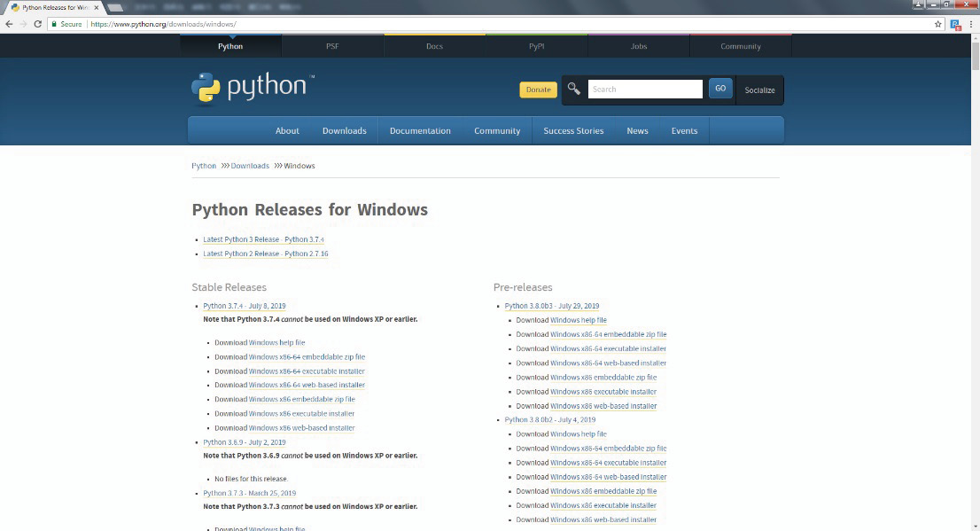Viewport: 980px width, 531px height.
Task: Select the PyPI top-bar tab
Action: pyautogui.click(x=536, y=46)
